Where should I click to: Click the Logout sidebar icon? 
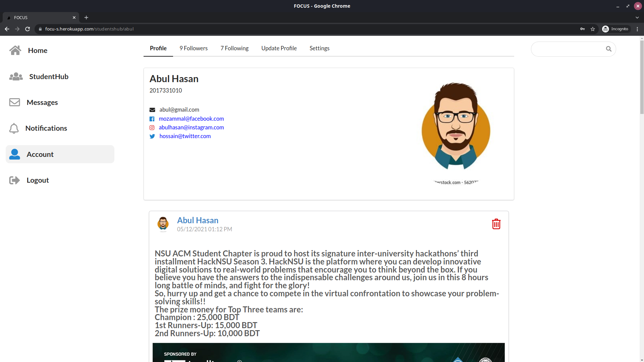tap(15, 180)
